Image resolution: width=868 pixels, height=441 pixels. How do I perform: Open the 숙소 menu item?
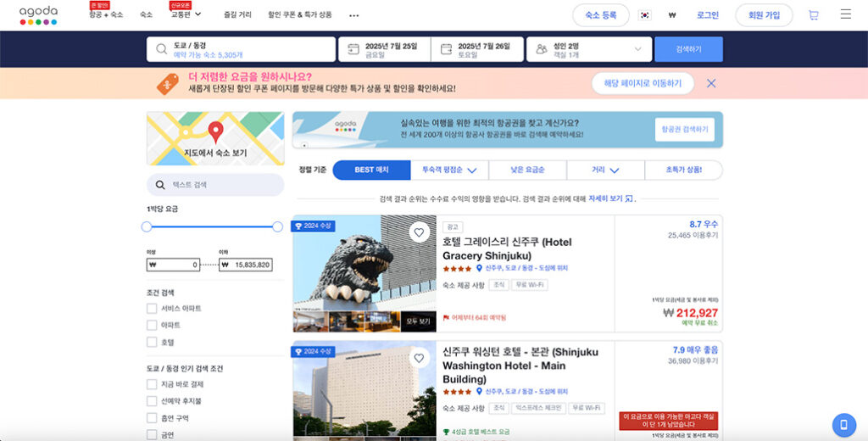[x=146, y=15]
